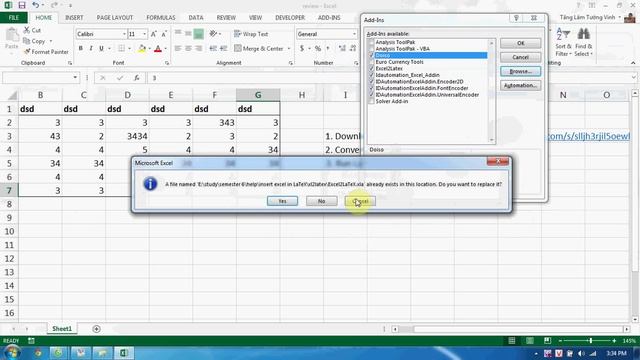Click the Decrease Indent icon
640x360 pixels.
click(213, 49)
